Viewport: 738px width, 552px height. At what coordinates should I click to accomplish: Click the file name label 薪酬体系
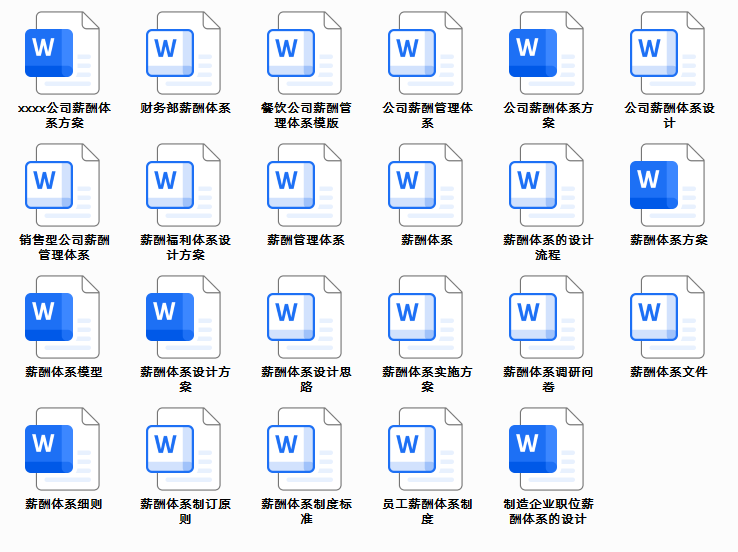(427, 240)
